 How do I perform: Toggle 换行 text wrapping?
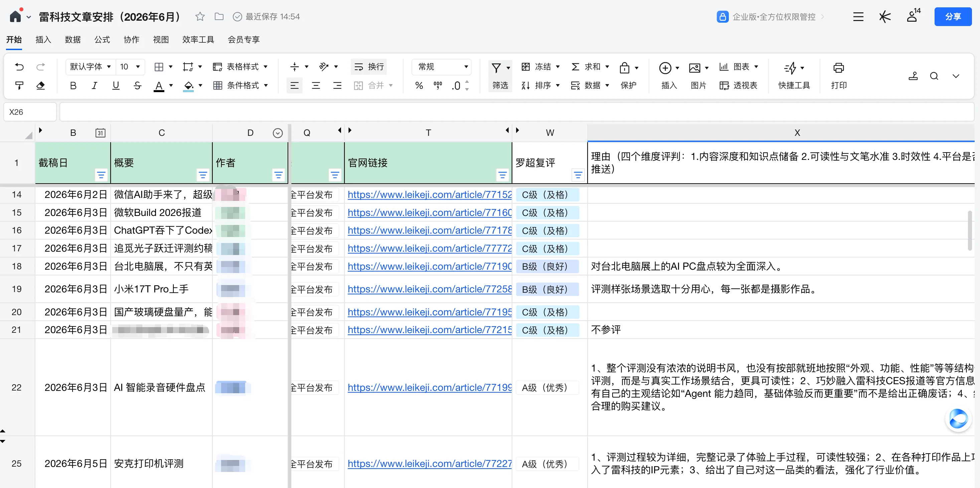369,67
